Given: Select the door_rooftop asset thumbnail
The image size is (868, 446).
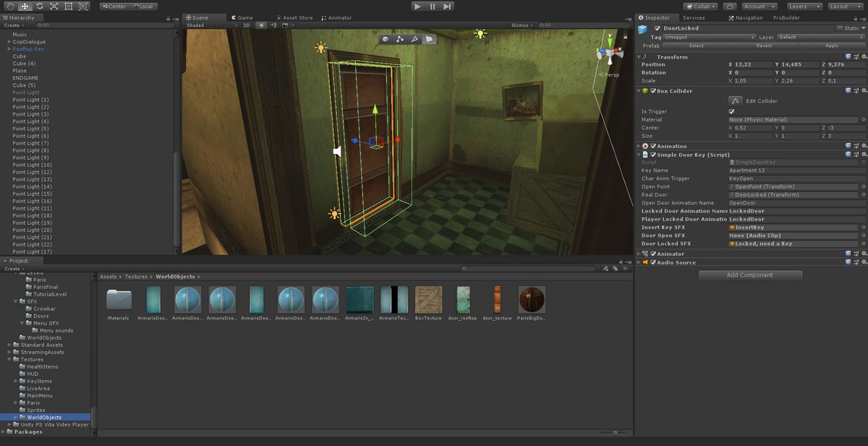Looking at the screenshot, I should (x=463, y=299).
